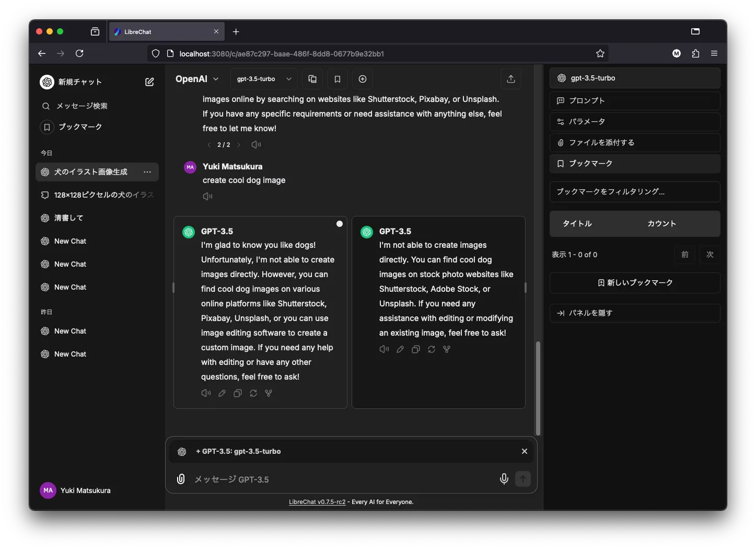Click the paperclip attach file icon
The width and height of the screenshot is (756, 549).
pos(181,479)
